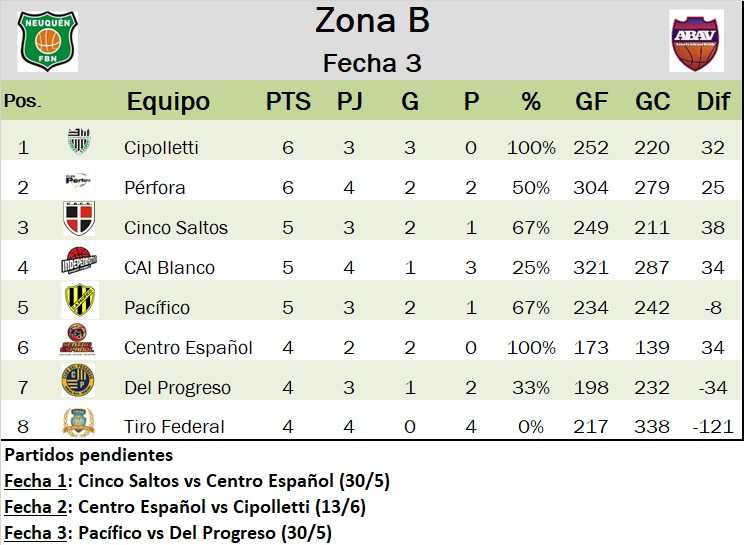Click the Fecha 2 pending match label

[x=34, y=507]
